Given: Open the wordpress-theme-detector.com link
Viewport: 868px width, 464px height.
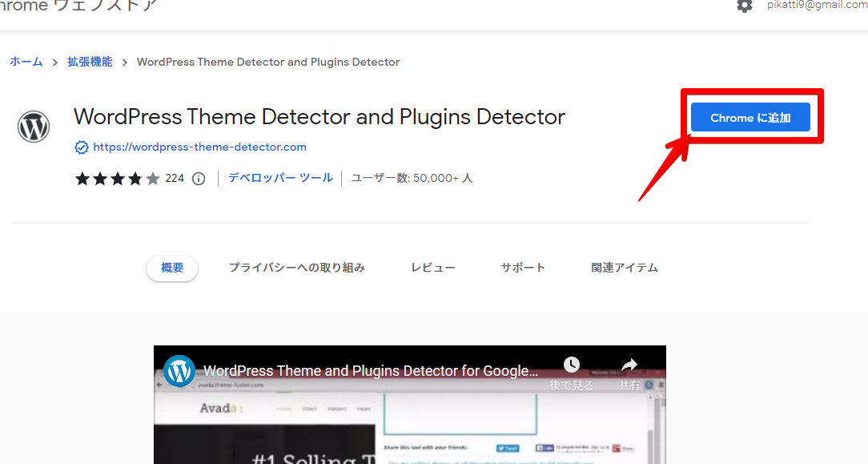Looking at the screenshot, I should coord(200,147).
